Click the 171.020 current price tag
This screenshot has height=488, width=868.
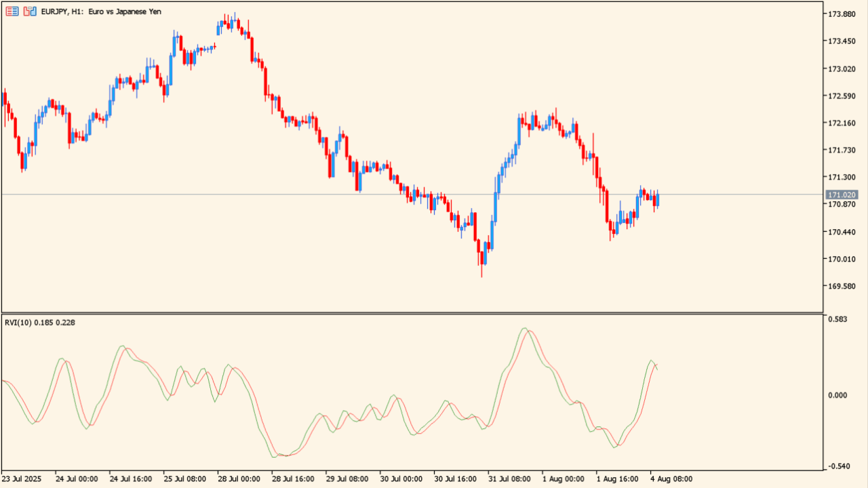[842, 195]
